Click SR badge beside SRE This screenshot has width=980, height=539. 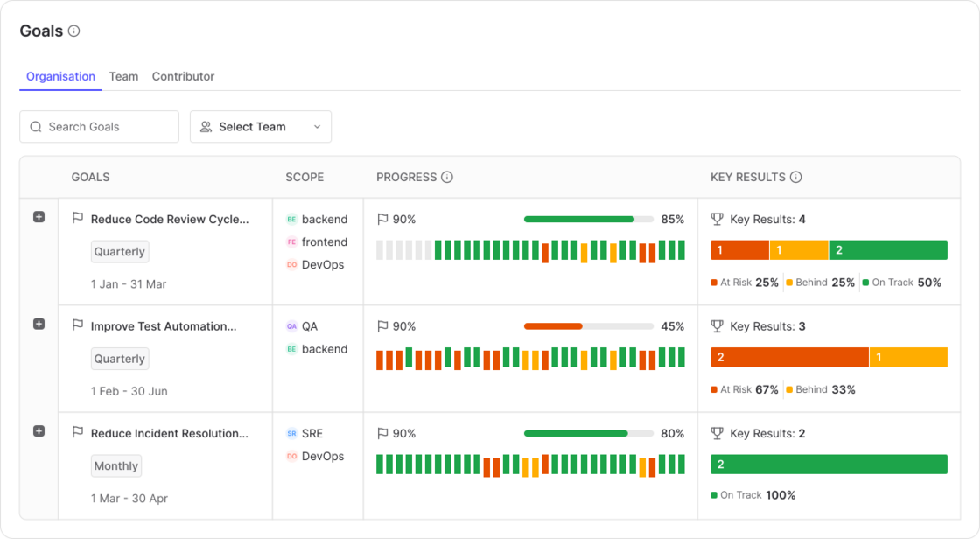(291, 433)
